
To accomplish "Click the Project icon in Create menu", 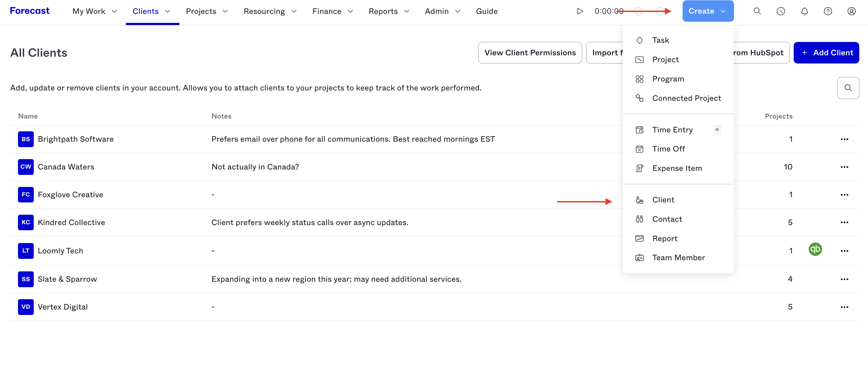I will point(639,60).
